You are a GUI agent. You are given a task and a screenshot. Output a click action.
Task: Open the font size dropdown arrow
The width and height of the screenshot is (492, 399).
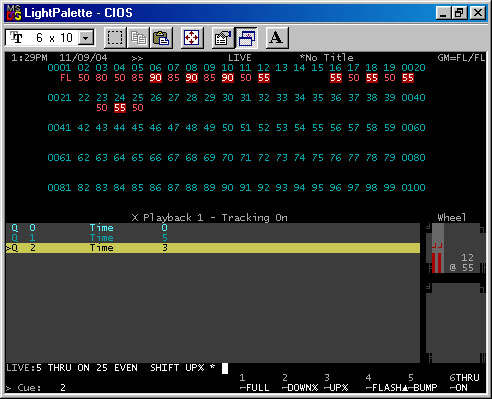pyautogui.click(x=86, y=38)
